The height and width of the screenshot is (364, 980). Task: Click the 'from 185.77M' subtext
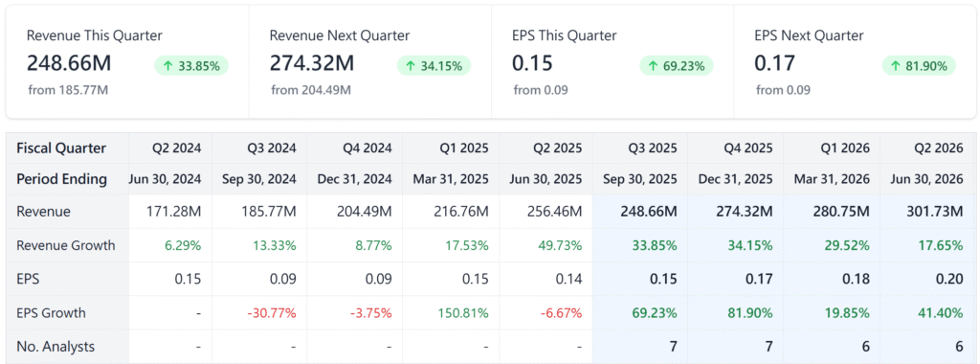pos(69,90)
